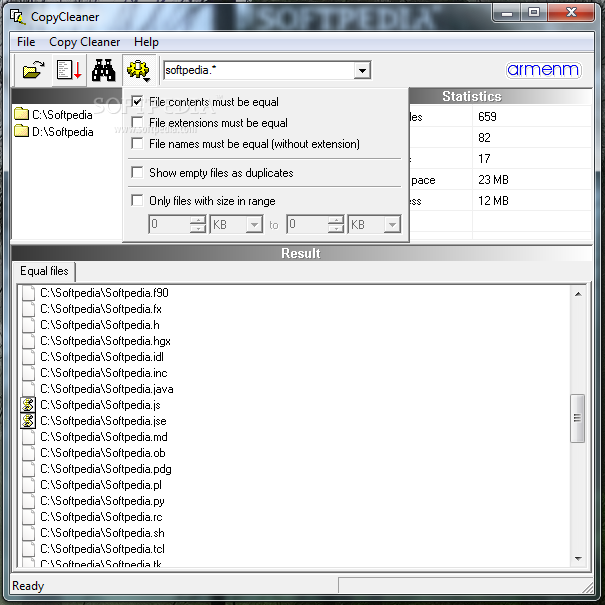605x605 pixels.
Task: Click the maximum size spinner arrows
Action: click(336, 225)
